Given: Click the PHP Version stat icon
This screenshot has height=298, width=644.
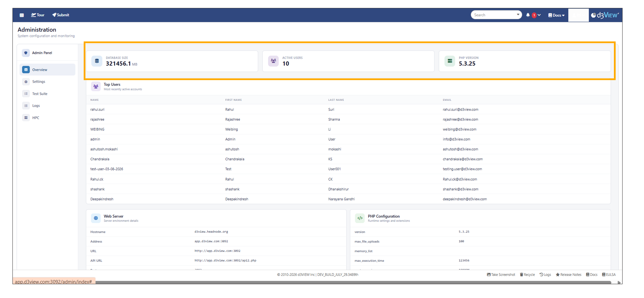Looking at the screenshot, I should [x=450, y=61].
